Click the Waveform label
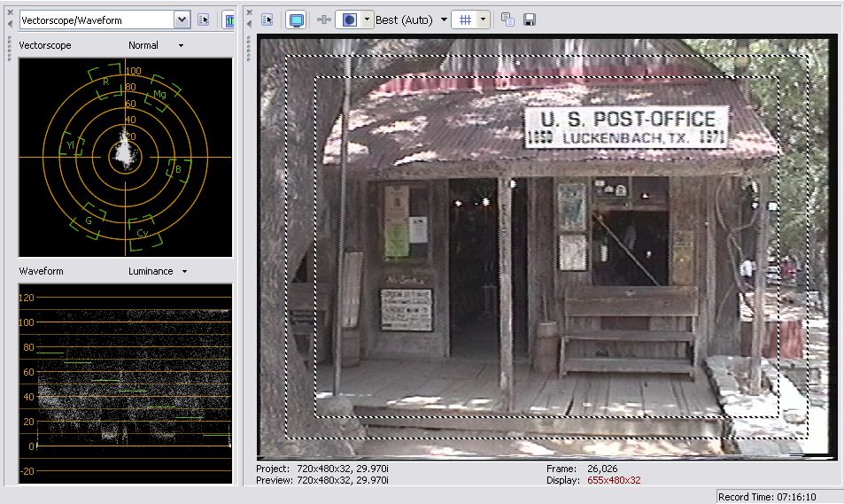 (x=41, y=271)
